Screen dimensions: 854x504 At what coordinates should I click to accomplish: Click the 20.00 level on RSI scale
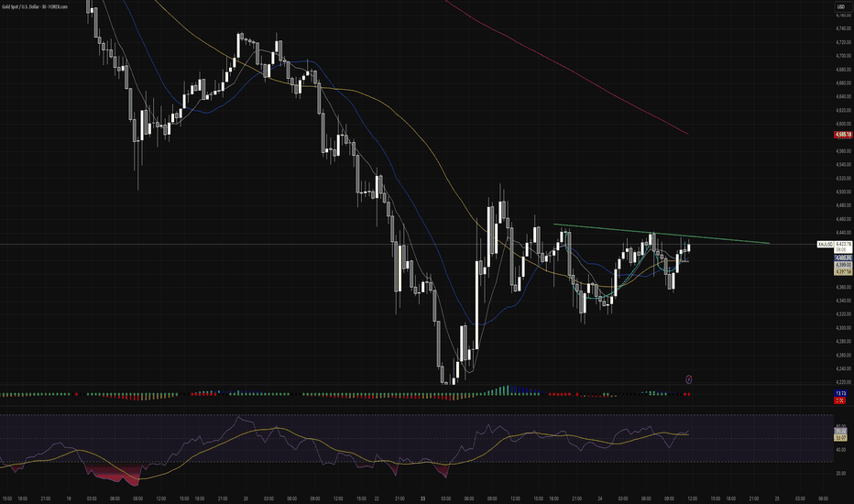click(840, 473)
